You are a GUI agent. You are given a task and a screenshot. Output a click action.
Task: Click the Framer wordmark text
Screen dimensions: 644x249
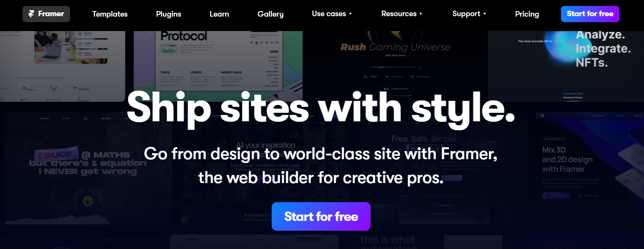click(x=51, y=14)
